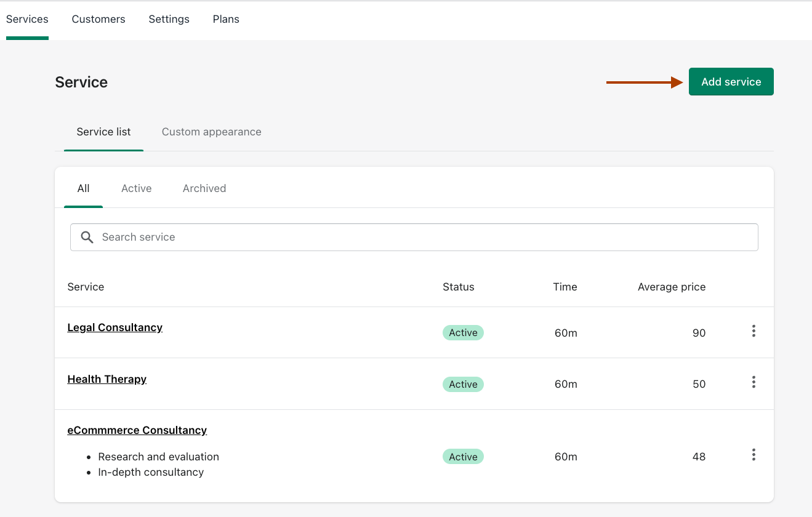This screenshot has height=517, width=812.
Task: Switch to the Customers tab
Action: [98, 19]
